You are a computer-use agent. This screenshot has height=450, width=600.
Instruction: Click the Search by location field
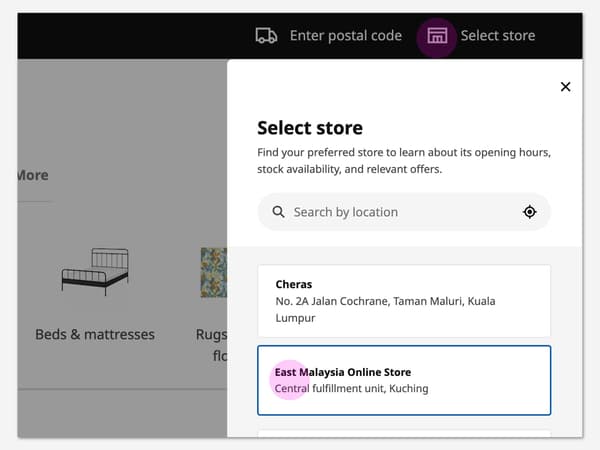point(404,212)
